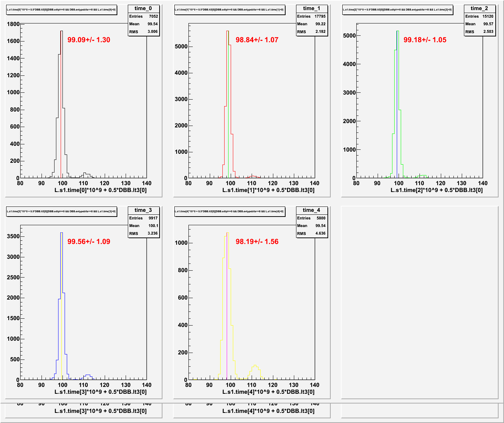Select the time_1 stats box title
The height and width of the screenshot is (423, 504).
pos(312,8)
